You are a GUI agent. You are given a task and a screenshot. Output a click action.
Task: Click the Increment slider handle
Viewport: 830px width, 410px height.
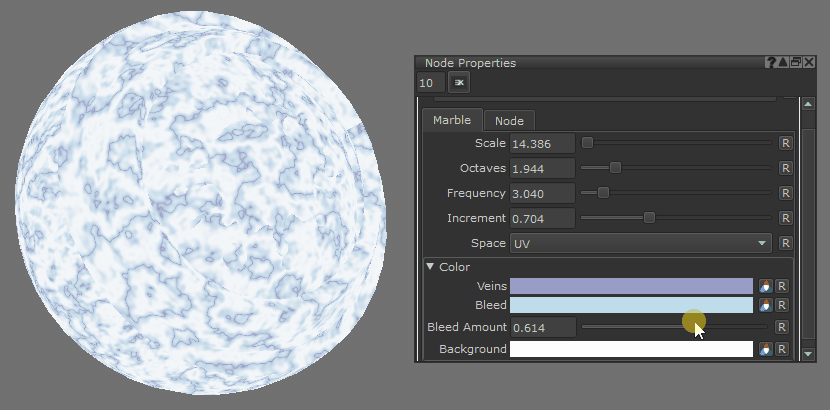pyautogui.click(x=649, y=217)
